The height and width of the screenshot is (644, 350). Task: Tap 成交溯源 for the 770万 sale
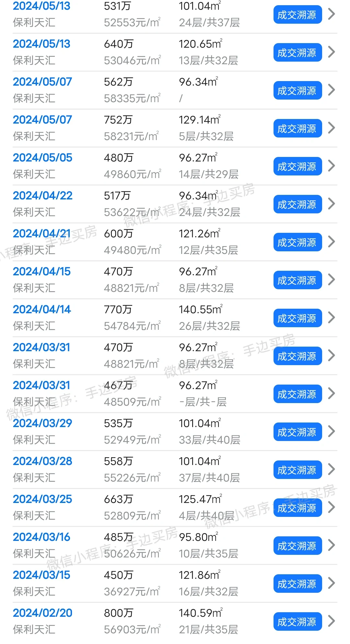click(297, 318)
